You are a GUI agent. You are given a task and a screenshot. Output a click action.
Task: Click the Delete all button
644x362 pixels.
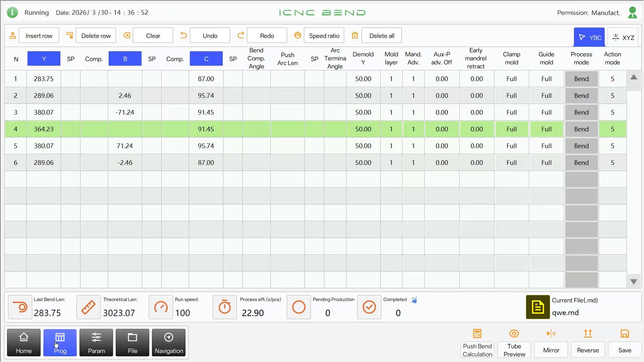tap(382, 36)
